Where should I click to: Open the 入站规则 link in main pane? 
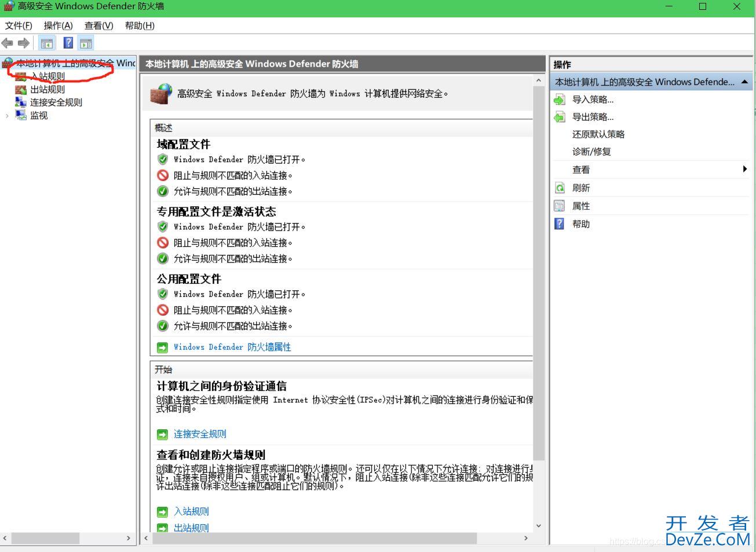coord(191,511)
